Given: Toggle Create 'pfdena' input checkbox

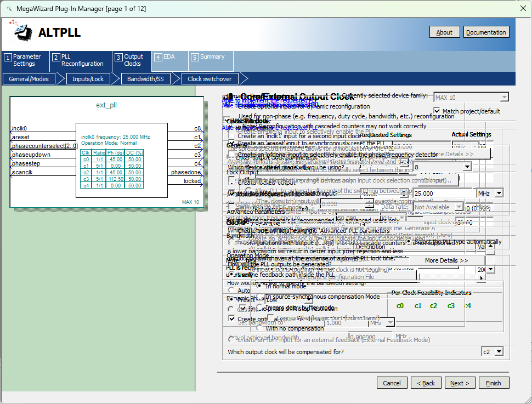Looking at the screenshot, I should pos(231,155).
